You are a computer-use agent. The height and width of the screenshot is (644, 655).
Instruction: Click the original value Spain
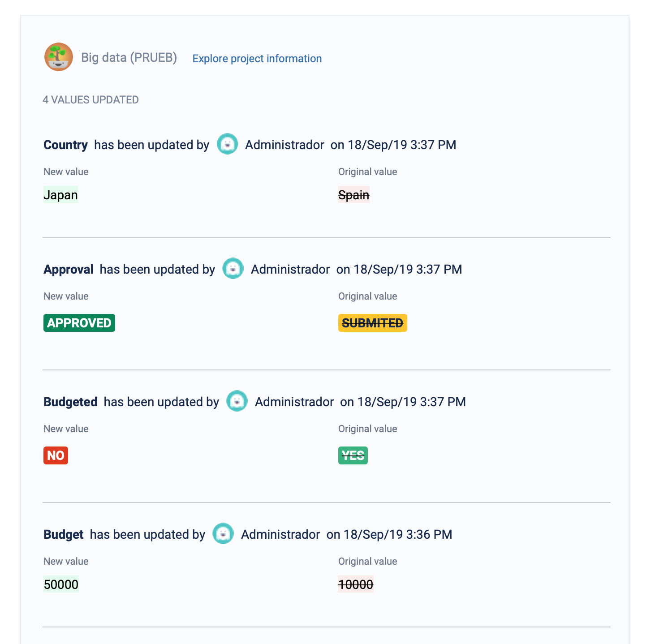pos(354,195)
